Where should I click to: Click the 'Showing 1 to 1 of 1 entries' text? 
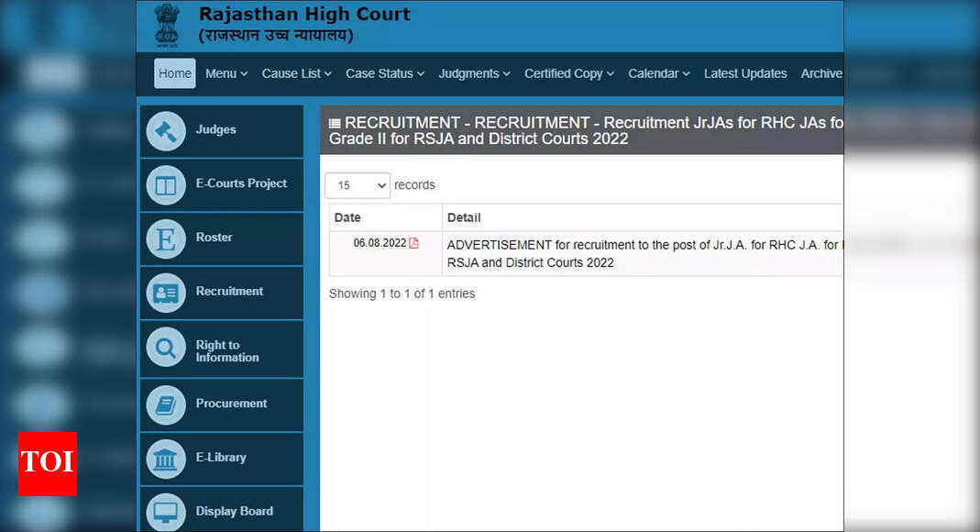click(x=402, y=294)
